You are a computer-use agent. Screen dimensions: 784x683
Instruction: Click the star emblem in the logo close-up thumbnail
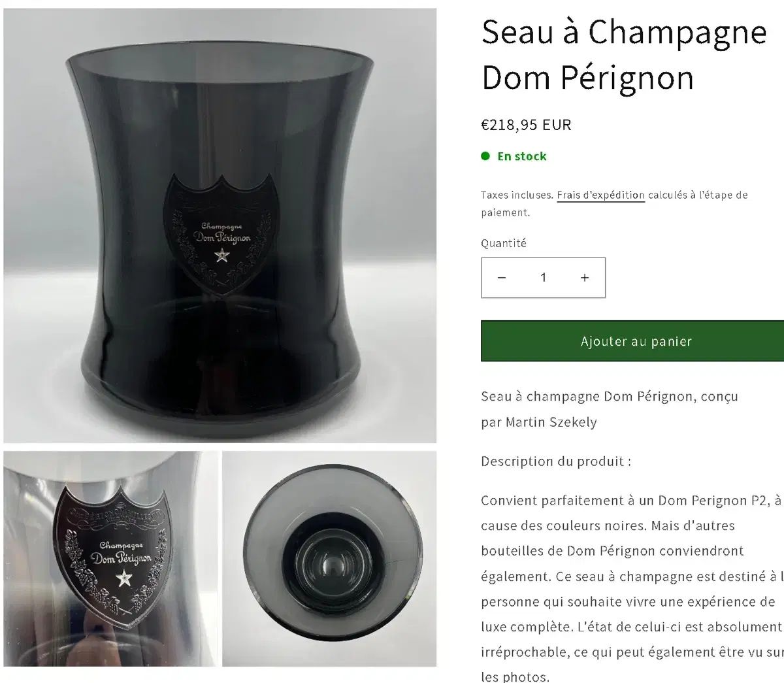click(x=123, y=578)
